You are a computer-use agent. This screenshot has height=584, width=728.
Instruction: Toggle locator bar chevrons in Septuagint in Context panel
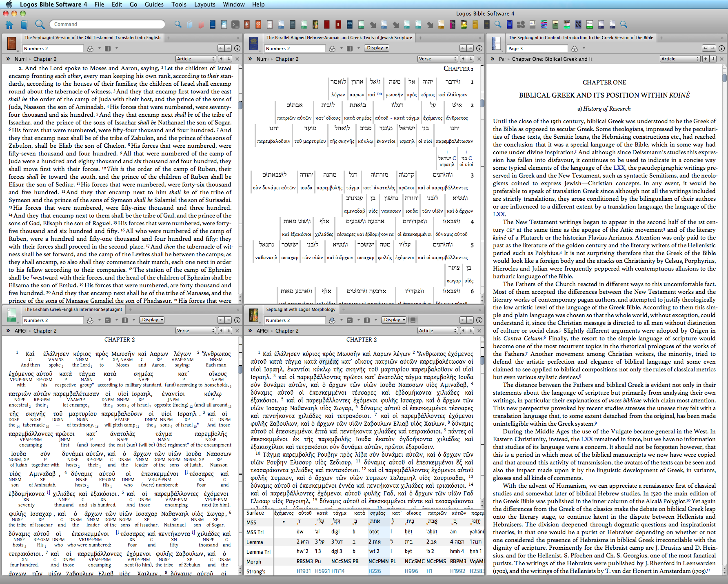(x=493, y=59)
